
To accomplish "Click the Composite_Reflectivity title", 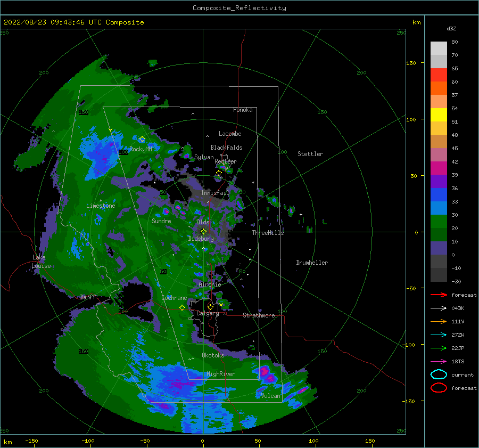I will pyautogui.click(x=240, y=8).
